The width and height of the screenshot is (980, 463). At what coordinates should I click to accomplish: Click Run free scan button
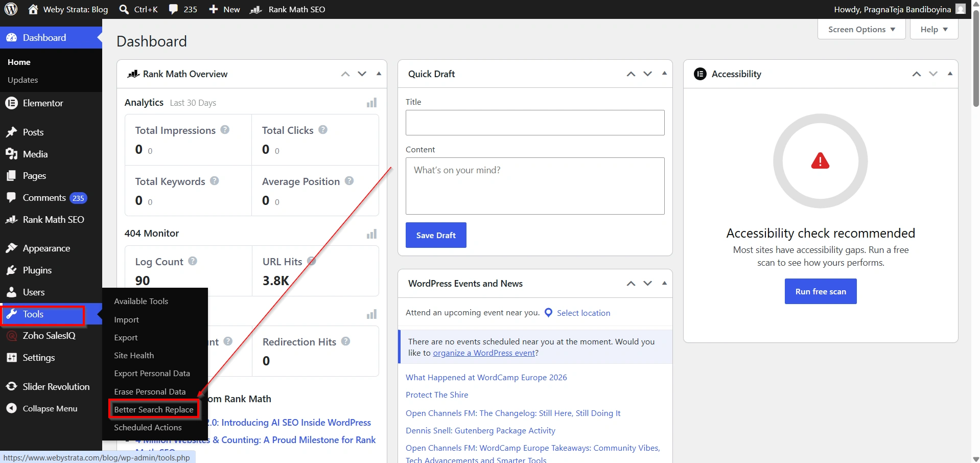821,291
